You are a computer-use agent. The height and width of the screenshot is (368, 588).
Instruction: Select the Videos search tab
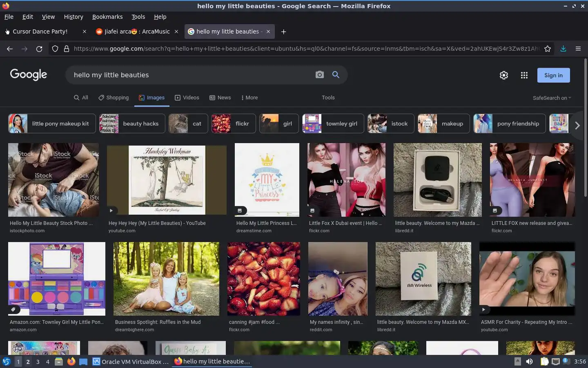coord(187,98)
